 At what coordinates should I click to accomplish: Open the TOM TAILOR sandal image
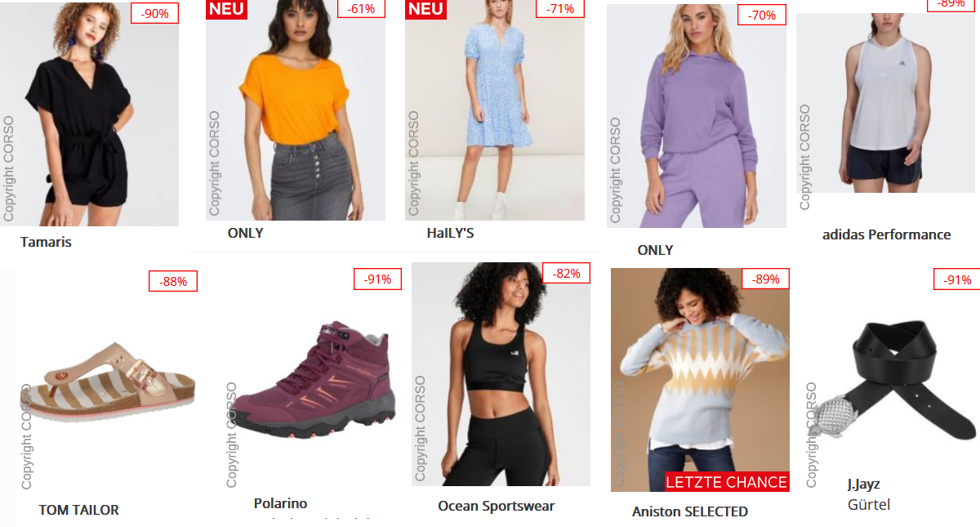coord(107,380)
